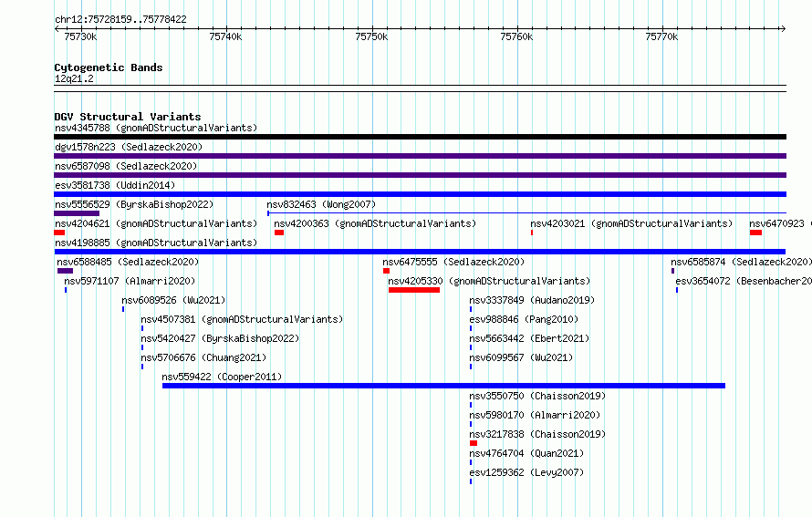The width and height of the screenshot is (812, 517).
Task: Click purple bar under nsv5556529
Action: tap(77, 213)
